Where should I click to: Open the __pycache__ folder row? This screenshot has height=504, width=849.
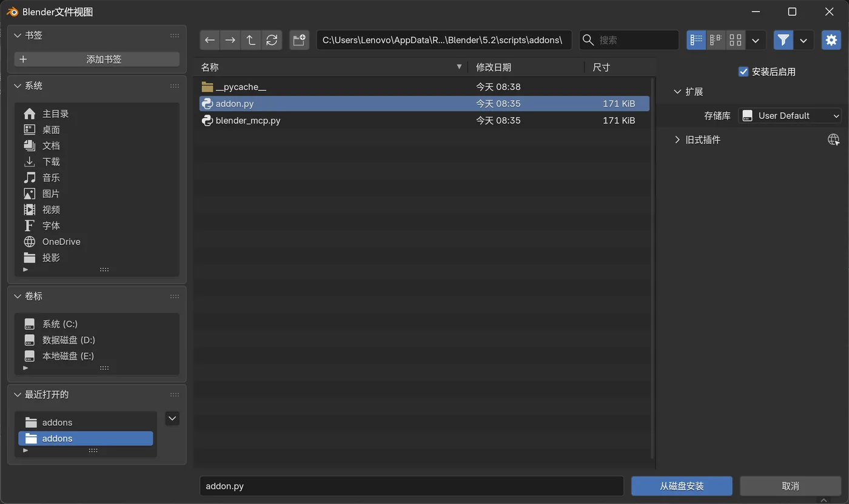click(424, 87)
